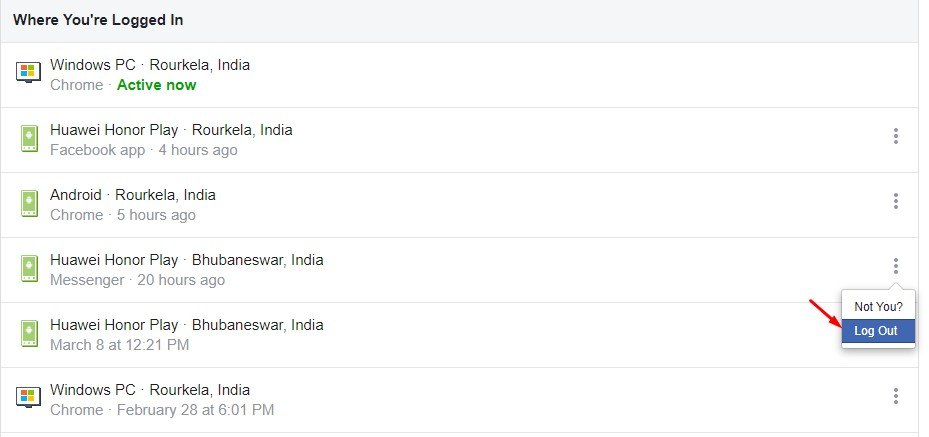929x437 pixels.
Task: Click the Windows PC icon for the active session
Action: point(28,73)
